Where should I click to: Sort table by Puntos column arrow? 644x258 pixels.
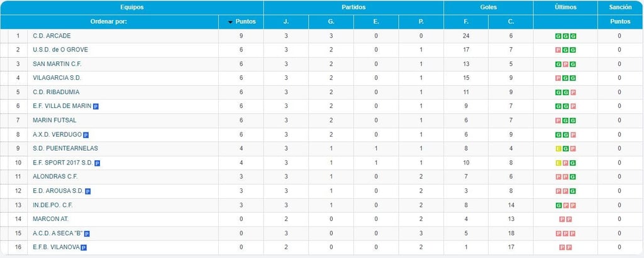coord(231,22)
